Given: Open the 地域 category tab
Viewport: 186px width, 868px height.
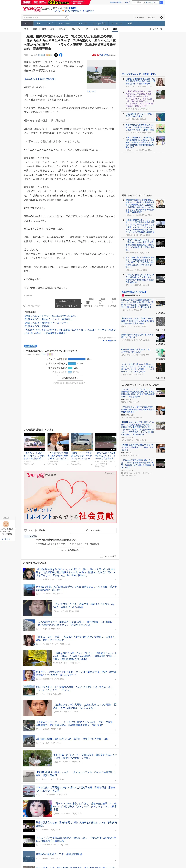Looking at the screenshot, I should pyautogui.click(x=115, y=29).
